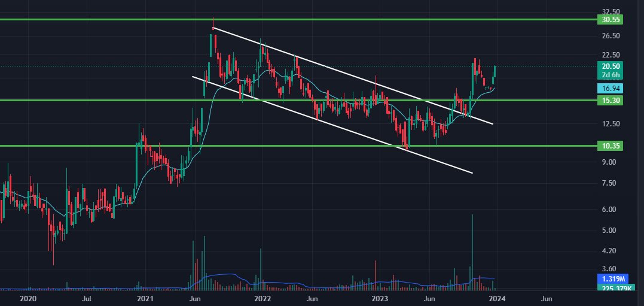Viewport: 644px width, 306px height.
Task: Click the Jun label between 2022 and 2023
Action: click(313, 298)
